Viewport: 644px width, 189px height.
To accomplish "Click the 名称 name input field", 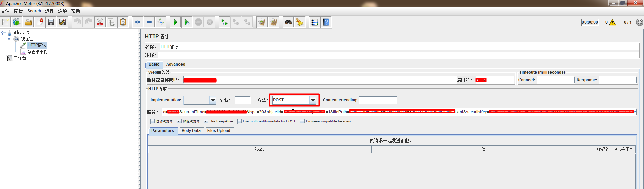I will (x=399, y=46).
